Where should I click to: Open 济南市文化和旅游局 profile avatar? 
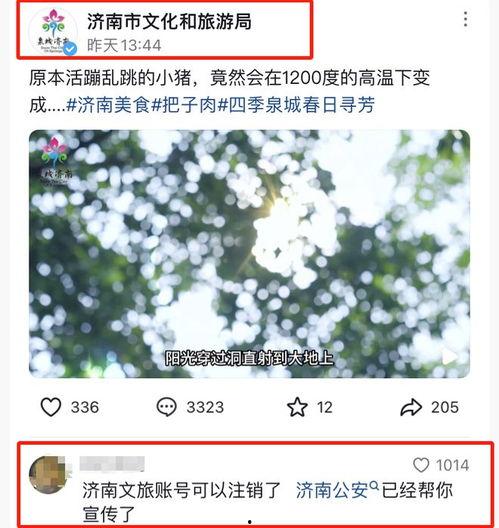(x=53, y=31)
